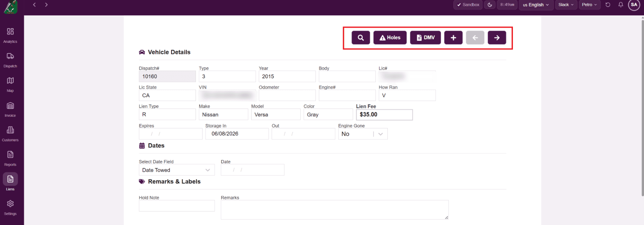
Task: Click the Dispatch# field 10160
Action: click(x=167, y=76)
